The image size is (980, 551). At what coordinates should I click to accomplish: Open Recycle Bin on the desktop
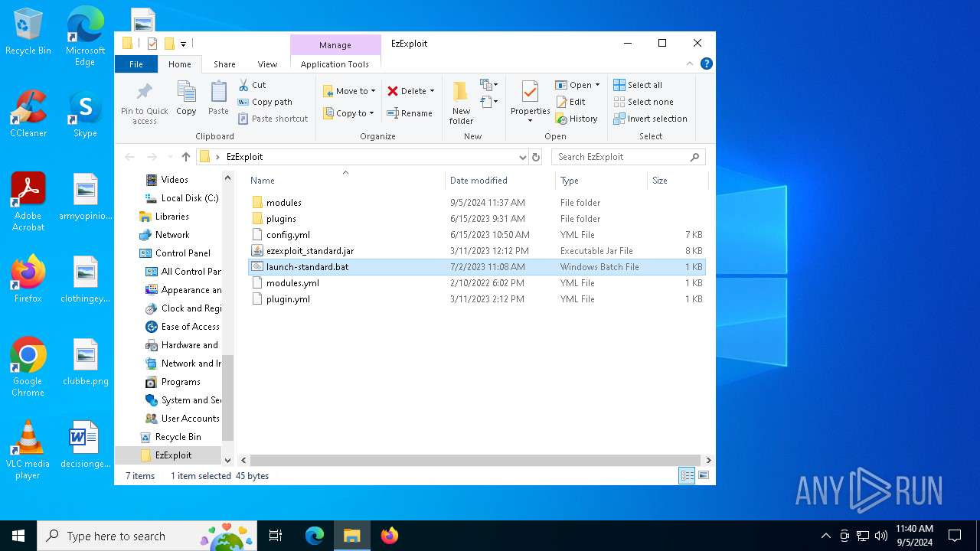click(x=28, y=31)
